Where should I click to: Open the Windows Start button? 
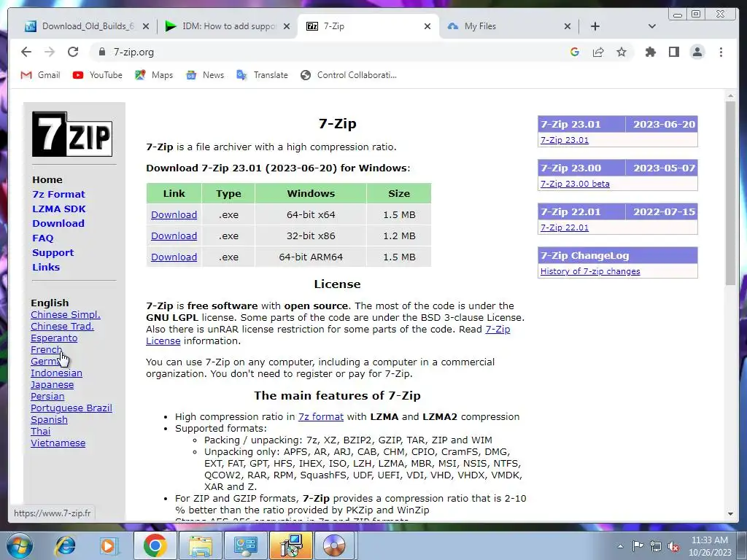coord(18,545)
